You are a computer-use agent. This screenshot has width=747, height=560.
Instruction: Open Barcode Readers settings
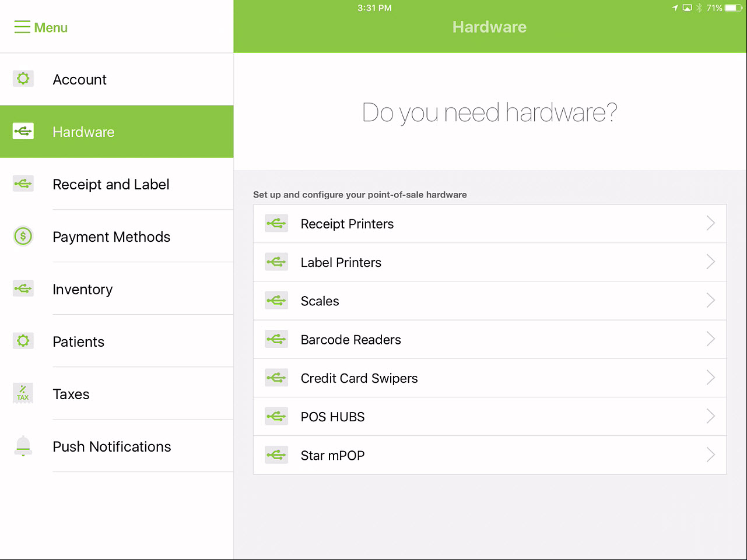pyautogui.click(x=350, y=340)
